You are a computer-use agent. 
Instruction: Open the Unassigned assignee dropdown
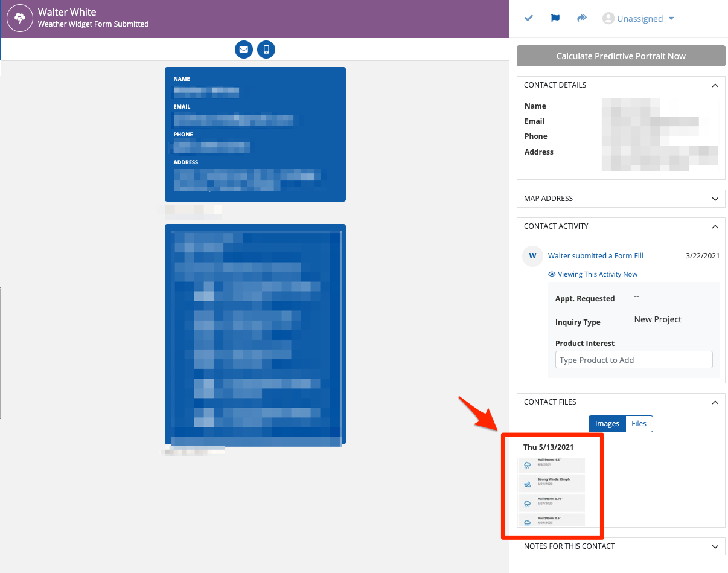click(x=639, y=19)
